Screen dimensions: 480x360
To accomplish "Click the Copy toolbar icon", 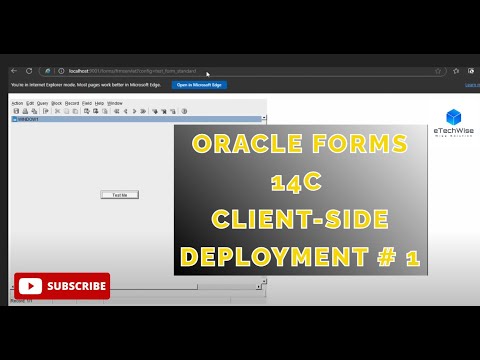I will 66,111.
